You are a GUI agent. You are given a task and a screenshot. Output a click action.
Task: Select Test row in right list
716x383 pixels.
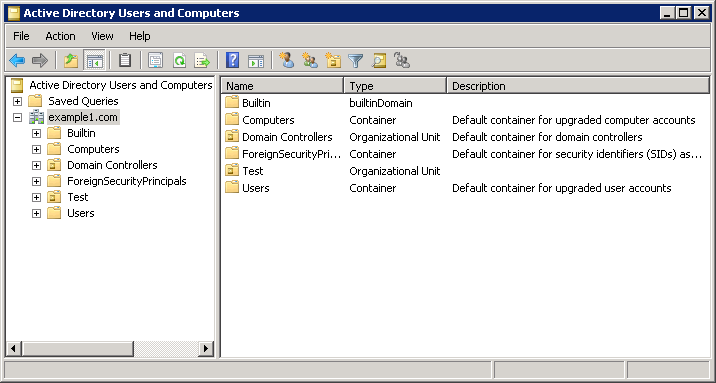pos(466,171)
